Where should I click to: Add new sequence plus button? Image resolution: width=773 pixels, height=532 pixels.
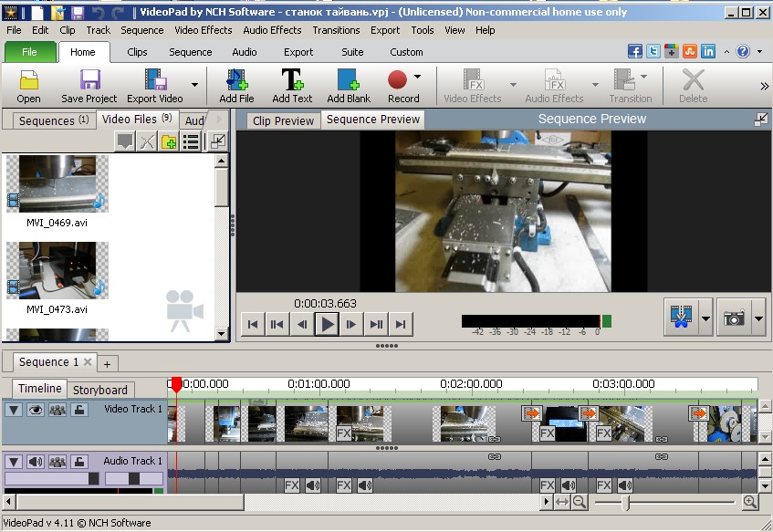107,364
